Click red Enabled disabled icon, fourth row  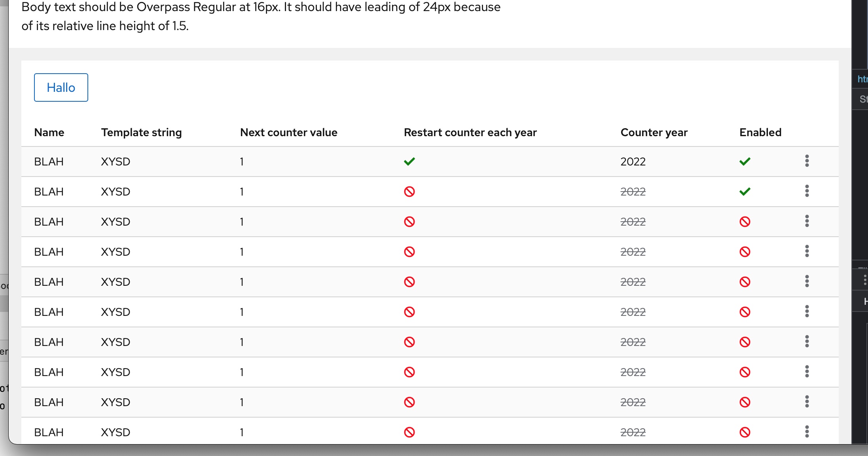coord(745,252)
